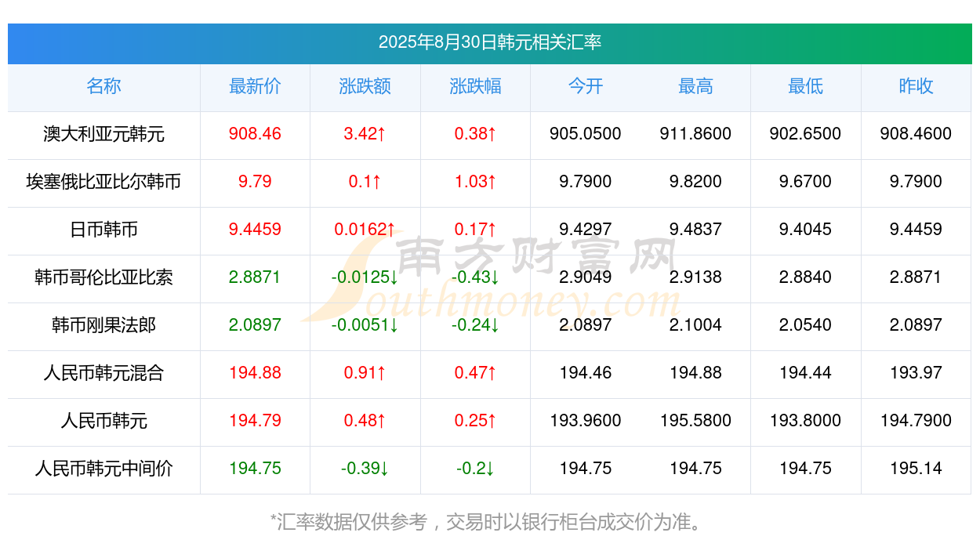
Task: Click high value 2.9138
Action: 695,277
